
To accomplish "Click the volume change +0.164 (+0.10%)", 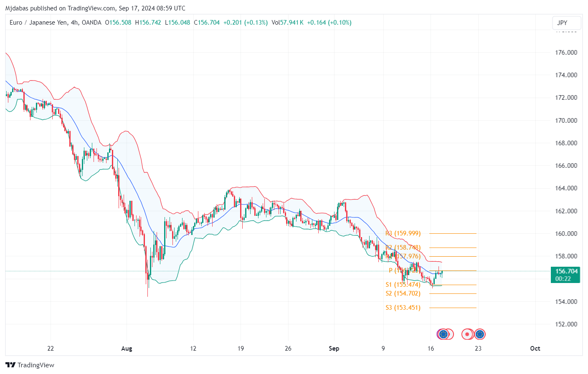I will click(329, 23).
